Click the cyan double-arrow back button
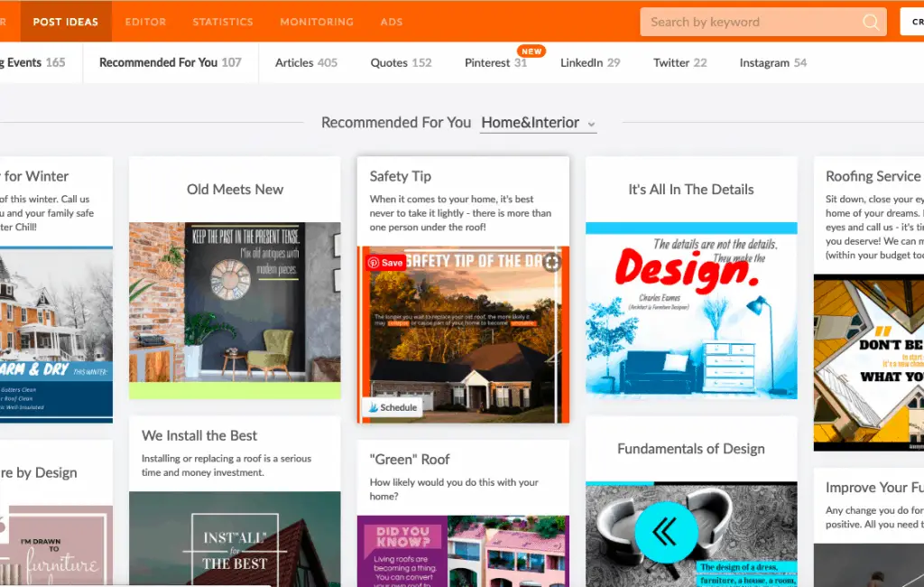Screen dimensions: 924x587 666,532
